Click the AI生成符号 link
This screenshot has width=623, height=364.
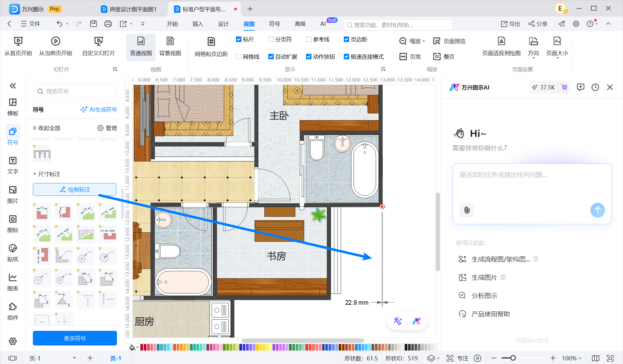pos(99,110)
